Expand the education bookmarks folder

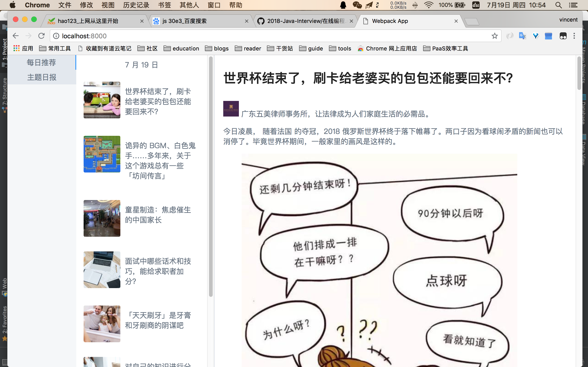pos(181,49)
